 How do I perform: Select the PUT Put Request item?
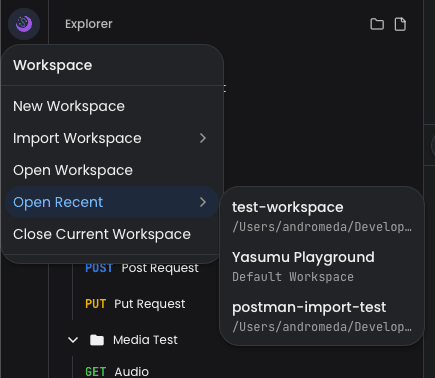(135, 304)
